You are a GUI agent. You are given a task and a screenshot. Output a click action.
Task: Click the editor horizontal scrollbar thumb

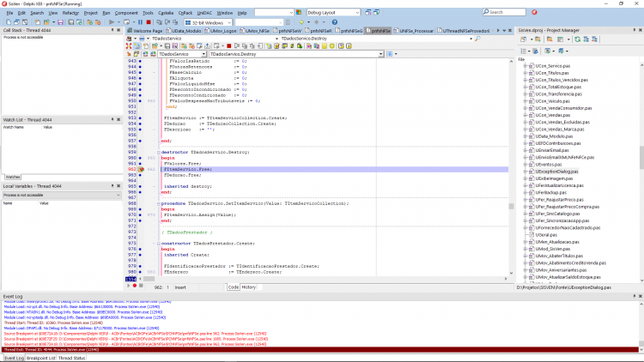149,279
